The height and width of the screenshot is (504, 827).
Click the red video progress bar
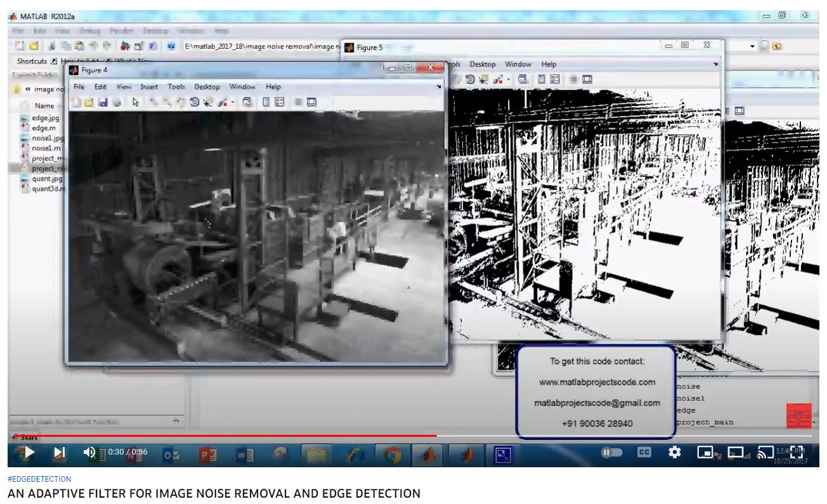pyautogui.click(x=254, y=436)
